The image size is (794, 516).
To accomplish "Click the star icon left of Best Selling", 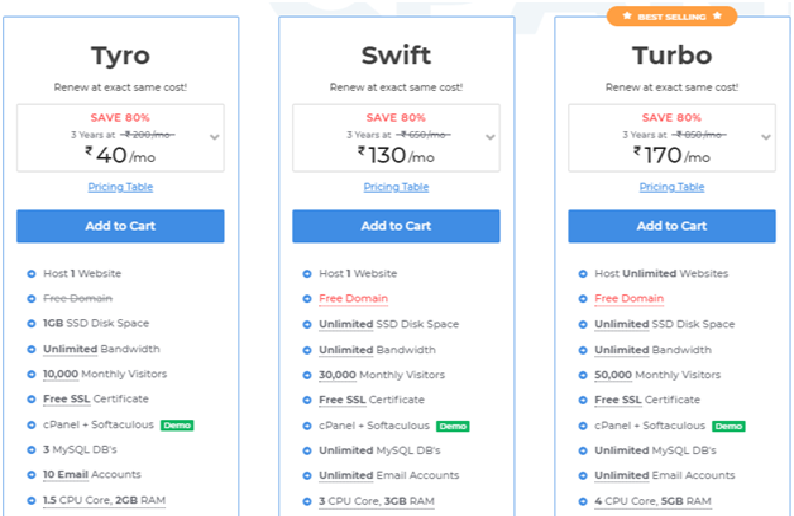I will pos(627,16).
